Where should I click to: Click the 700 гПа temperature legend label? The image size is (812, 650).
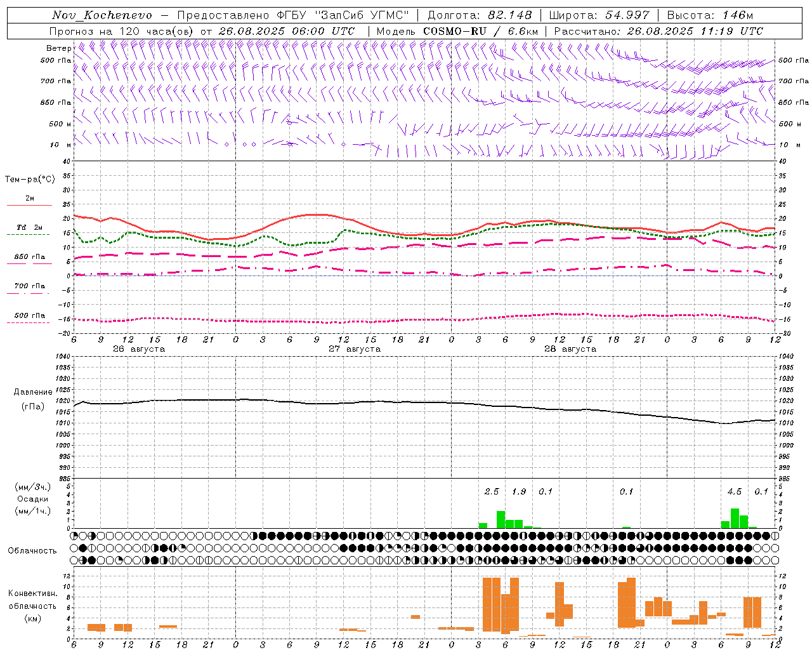[30, 286]
